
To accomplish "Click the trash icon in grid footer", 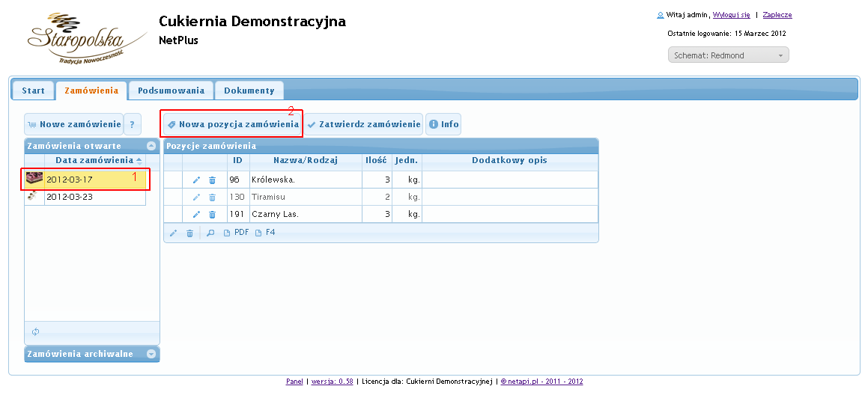I will tap(190, 233).
